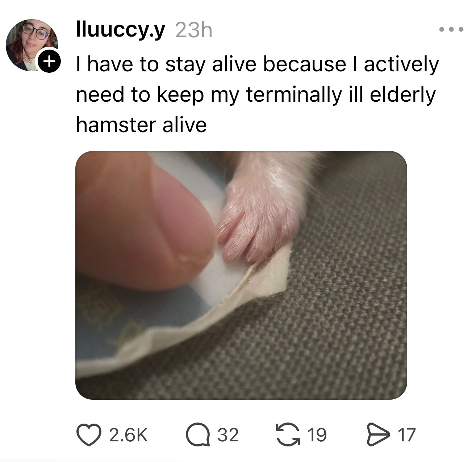View the 2.6K likes count
476x462 pixels.
click(128, 435)
